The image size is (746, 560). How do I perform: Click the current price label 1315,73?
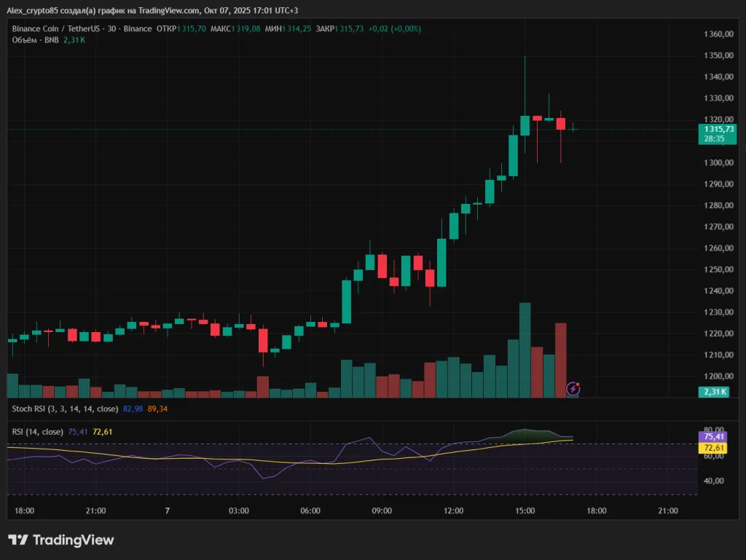(717, 129)
